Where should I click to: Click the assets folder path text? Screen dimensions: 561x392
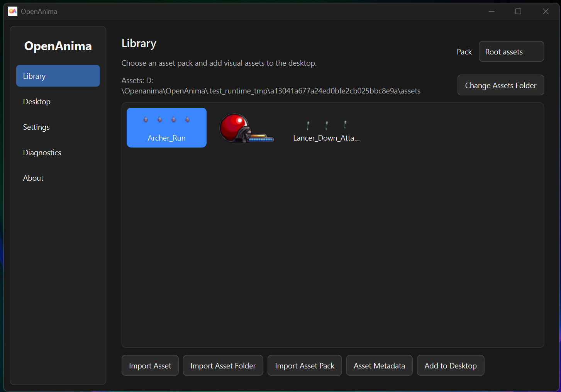click(271, 86)
